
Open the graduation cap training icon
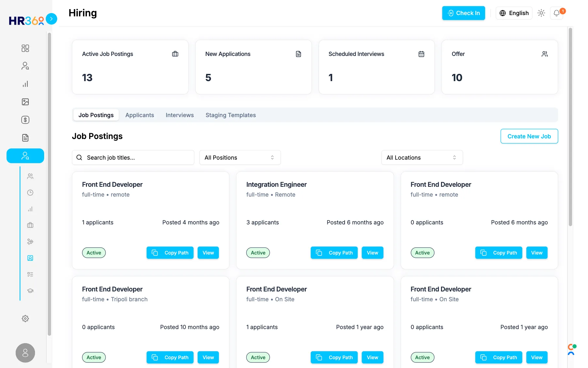click(30, 290)
